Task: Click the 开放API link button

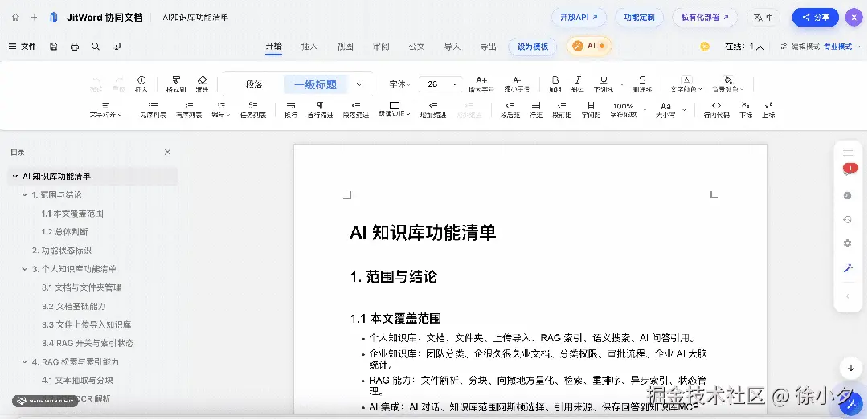Action: [579, 17]
